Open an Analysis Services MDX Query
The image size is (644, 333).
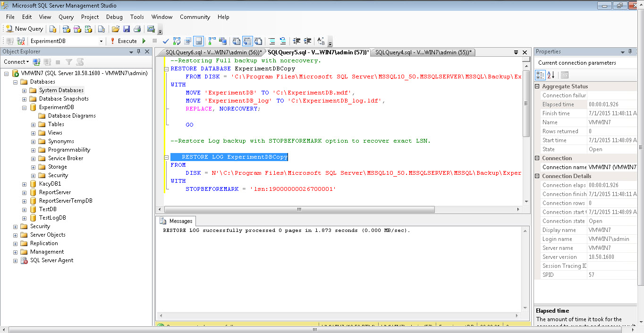(67, 29)
